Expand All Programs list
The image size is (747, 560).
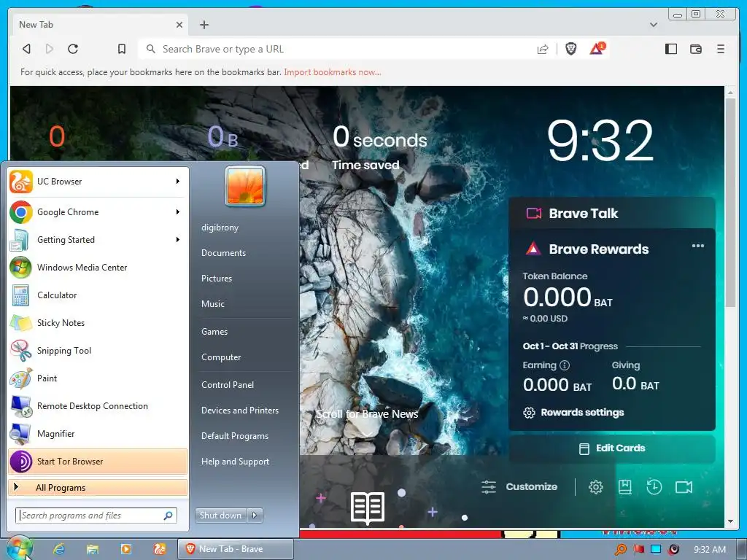coord(98,487)
